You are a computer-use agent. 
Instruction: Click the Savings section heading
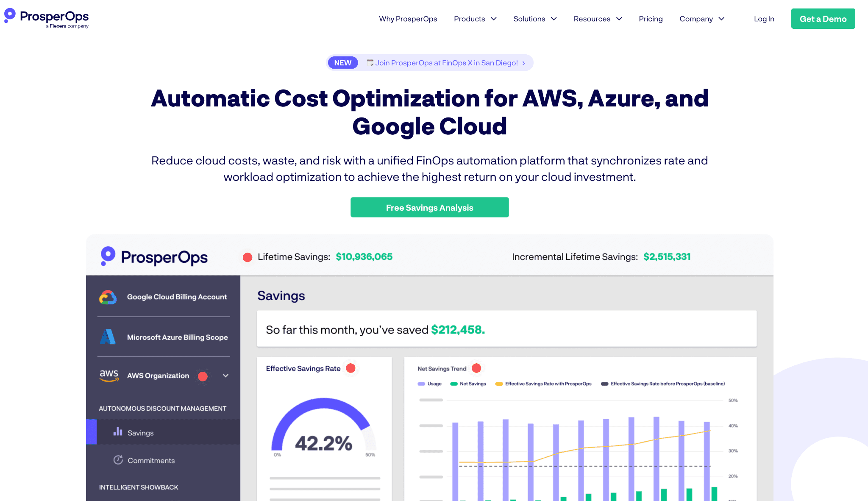pyautogui.click(x=281, y=296)
